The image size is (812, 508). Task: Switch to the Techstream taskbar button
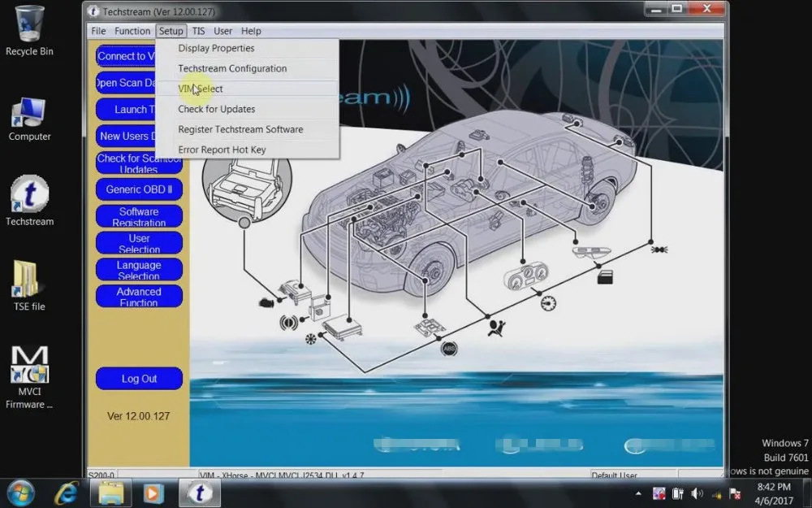[200, 493]
